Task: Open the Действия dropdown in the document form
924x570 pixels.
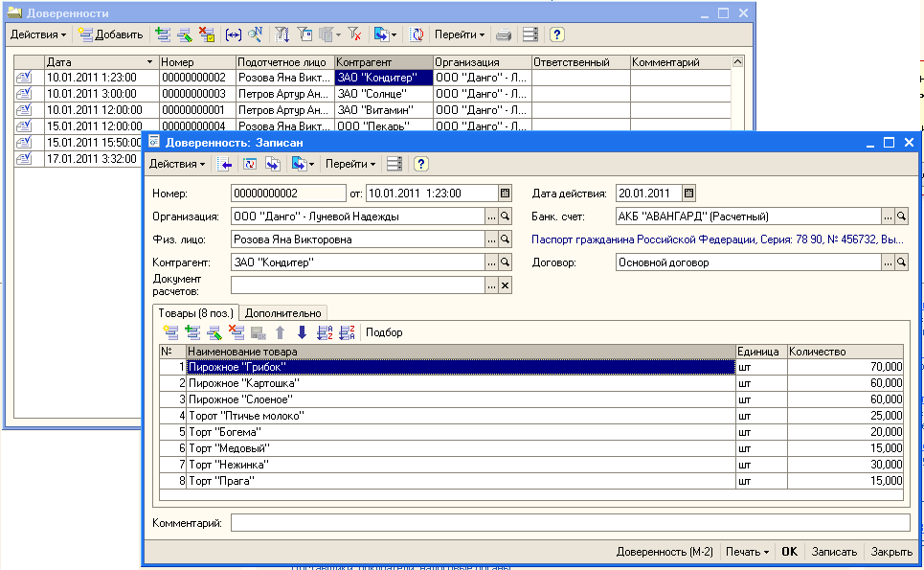Action: click(x=177, y=164)
